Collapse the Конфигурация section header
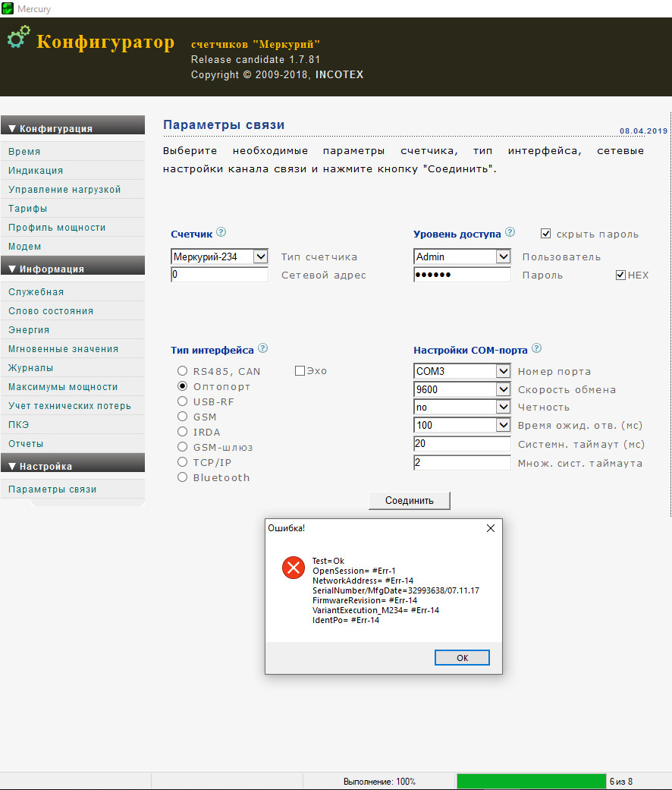This screenshot has height=790, width=672. (73, 125)
